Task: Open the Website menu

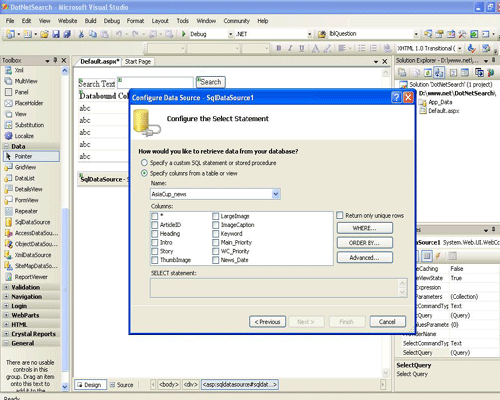Action: click(67, 21)
